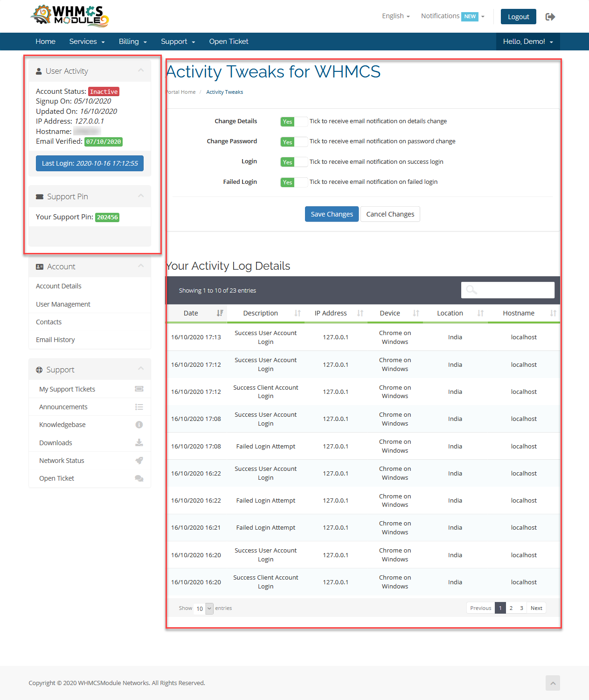The height and width of the screenshot is (700, 589).
Task: Click the search magnifier icon in activity log
Action: (x=471, y=290)
